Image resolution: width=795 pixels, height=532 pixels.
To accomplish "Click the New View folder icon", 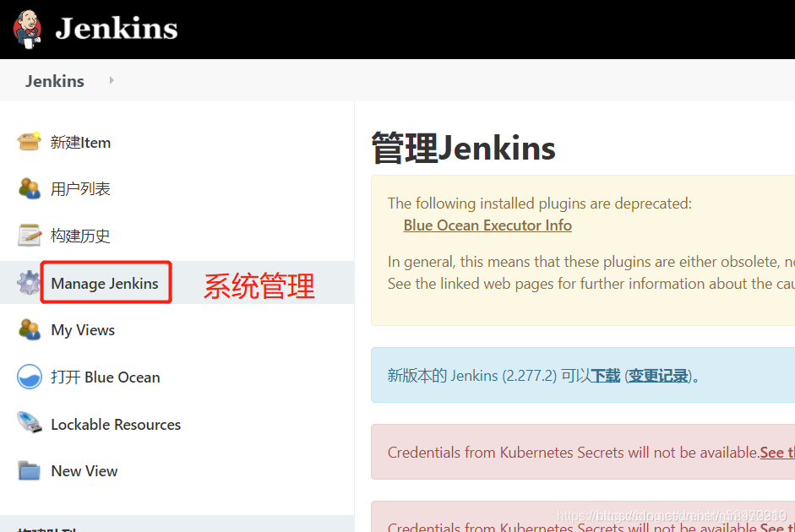I will (29, 470).
